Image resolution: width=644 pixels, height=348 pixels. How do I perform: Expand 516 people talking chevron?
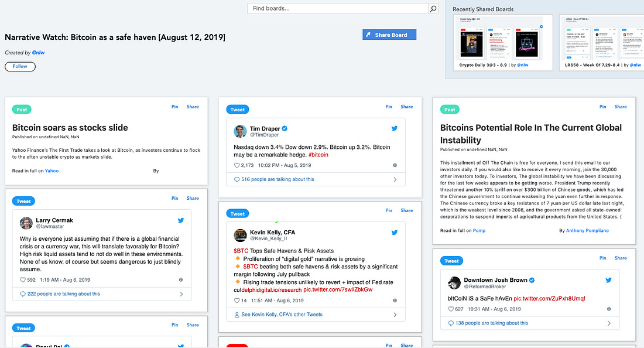coord(395,179)
